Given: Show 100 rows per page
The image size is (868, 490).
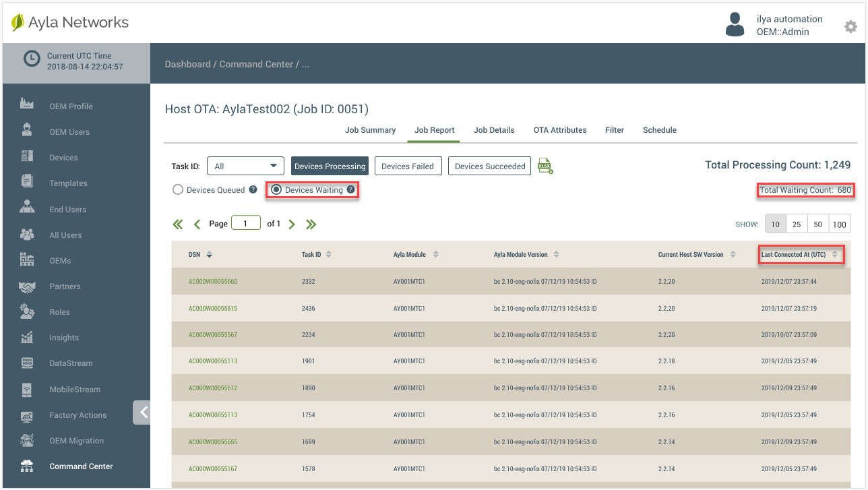Looking at the screenshot, I should [840, 224].
